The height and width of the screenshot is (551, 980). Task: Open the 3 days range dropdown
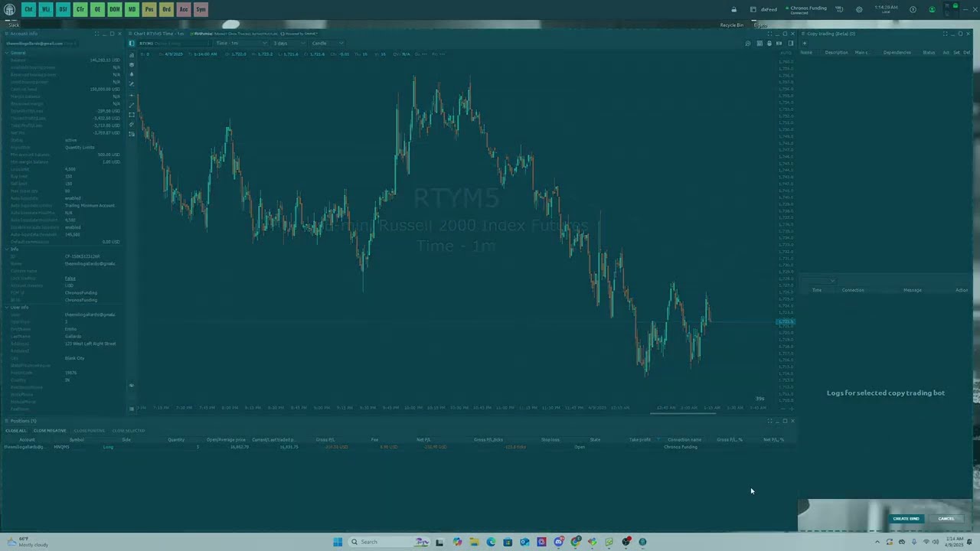[x=289, y=43]
